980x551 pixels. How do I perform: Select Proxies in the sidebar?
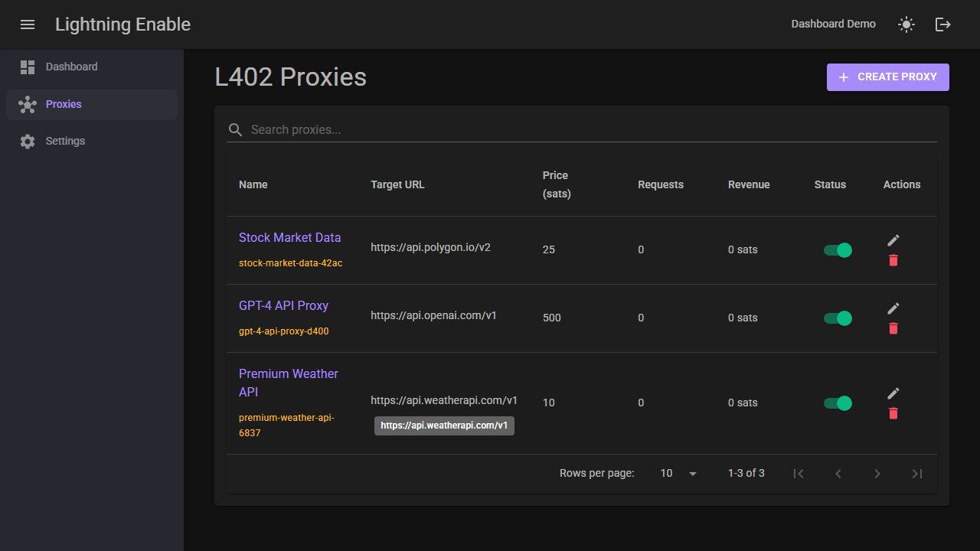(x=64, y=104)
